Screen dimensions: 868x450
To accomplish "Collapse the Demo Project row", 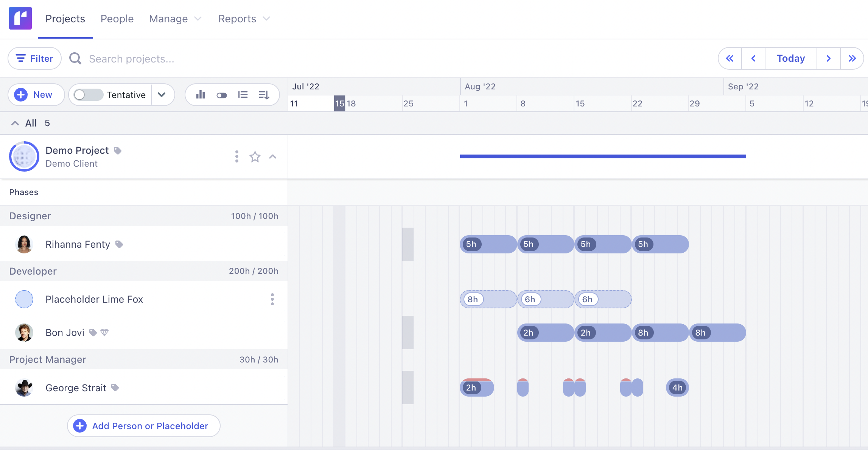I will pos(273,156).
